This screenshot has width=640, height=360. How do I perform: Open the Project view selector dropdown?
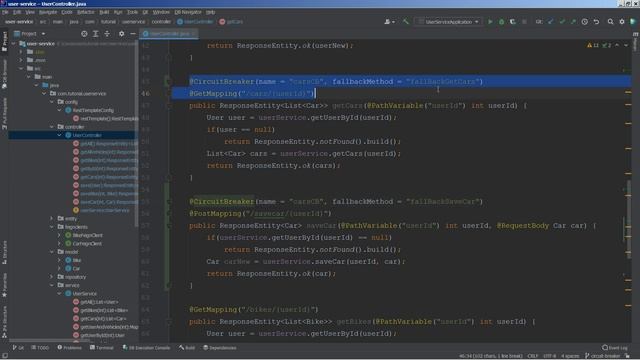(x=29, y=34)
